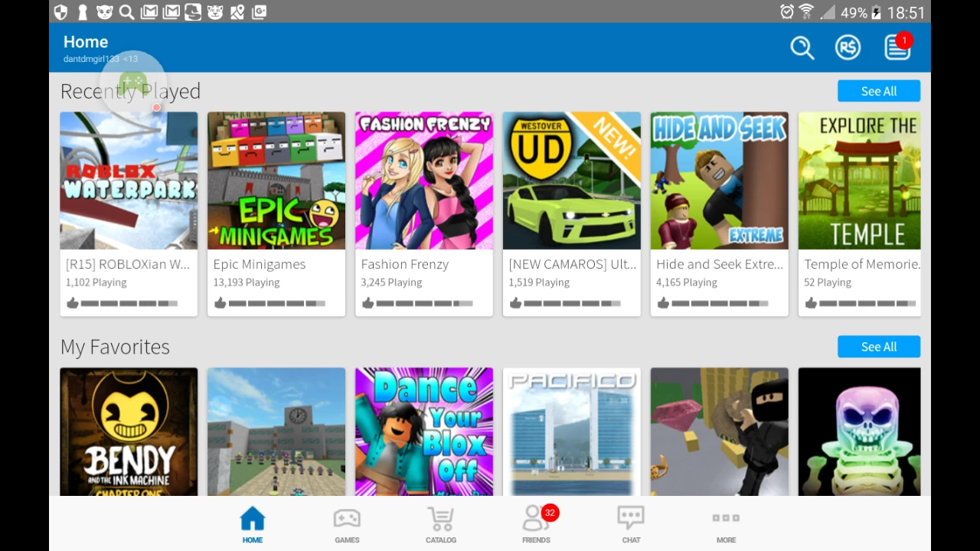The height and width of the screenshot is (551, 980).
Task: Open the Catalog shopping cart icon
Action: [x=441, y=519]
